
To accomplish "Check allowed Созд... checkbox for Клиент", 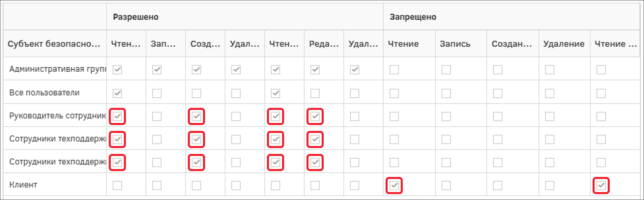I will [196, 186].
